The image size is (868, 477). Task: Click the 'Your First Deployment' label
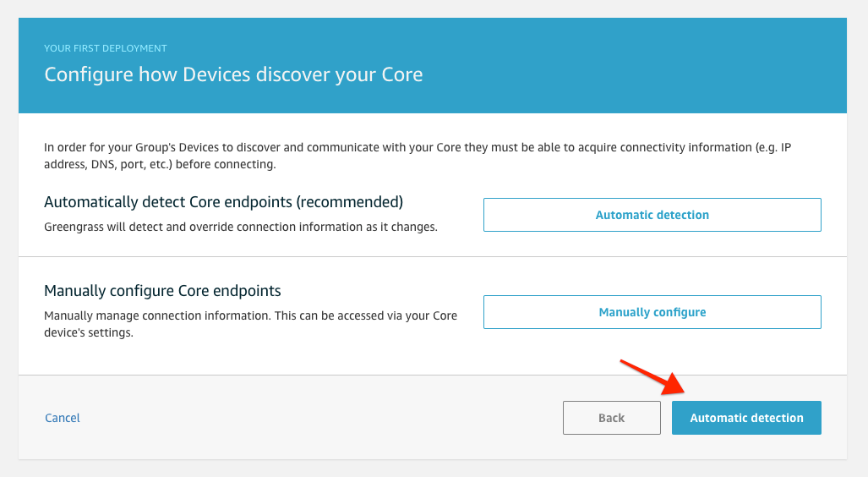tap(106, 48)
